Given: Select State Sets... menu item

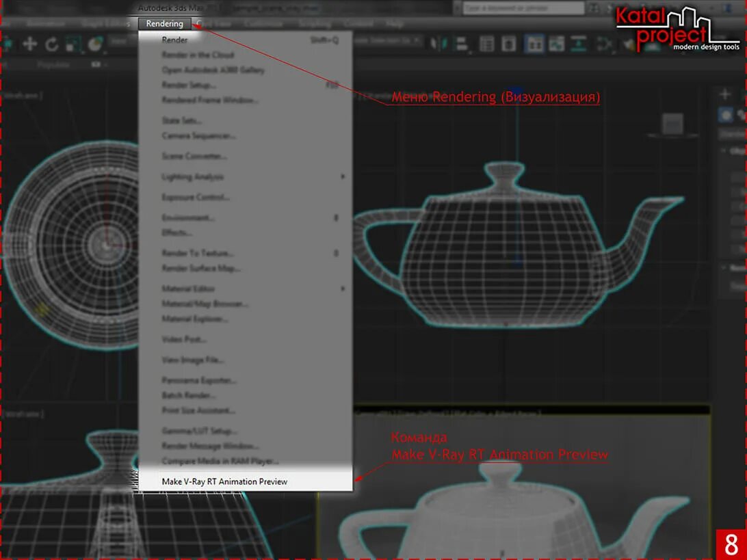Looking at the screenshot, I should (x=246, y=120).
